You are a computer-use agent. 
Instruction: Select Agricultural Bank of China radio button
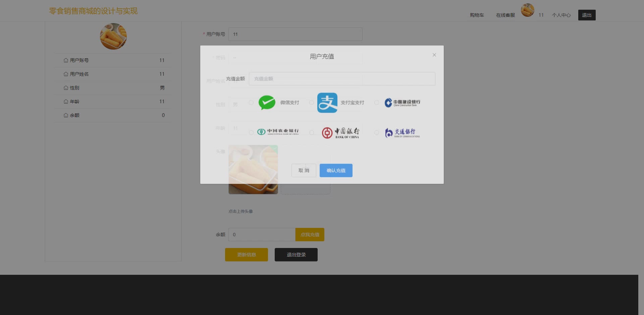click(251, 133)
